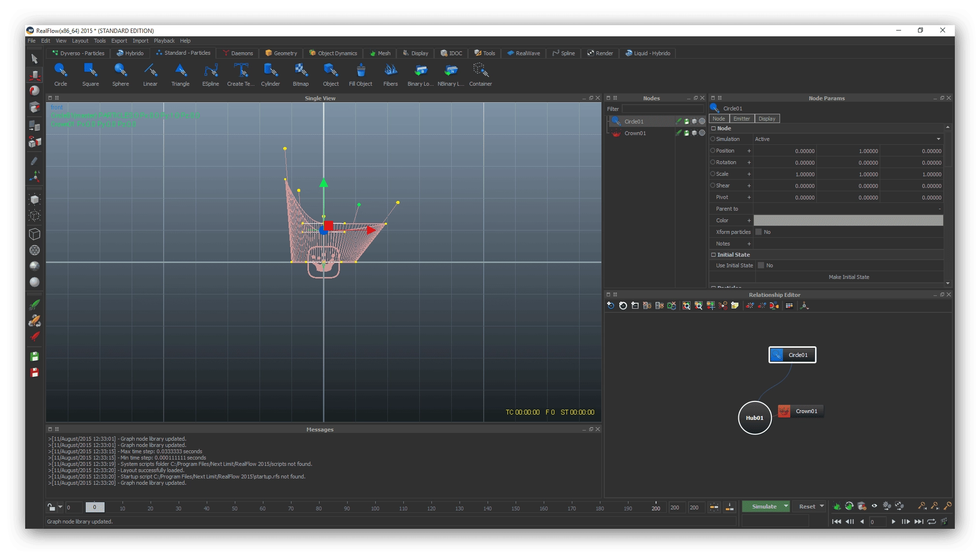Pick the wireframe cube shading icon
The image size is (980, 554).
34,234
